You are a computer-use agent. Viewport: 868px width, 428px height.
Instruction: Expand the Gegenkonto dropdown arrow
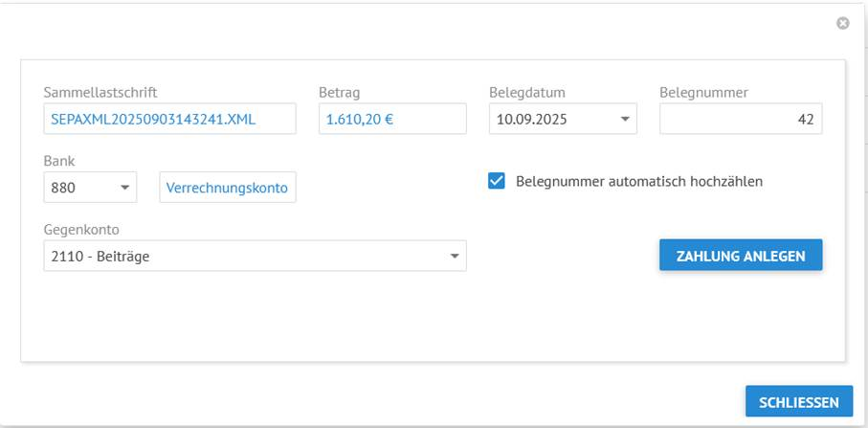pyautogui.click(x=454, y=257)
